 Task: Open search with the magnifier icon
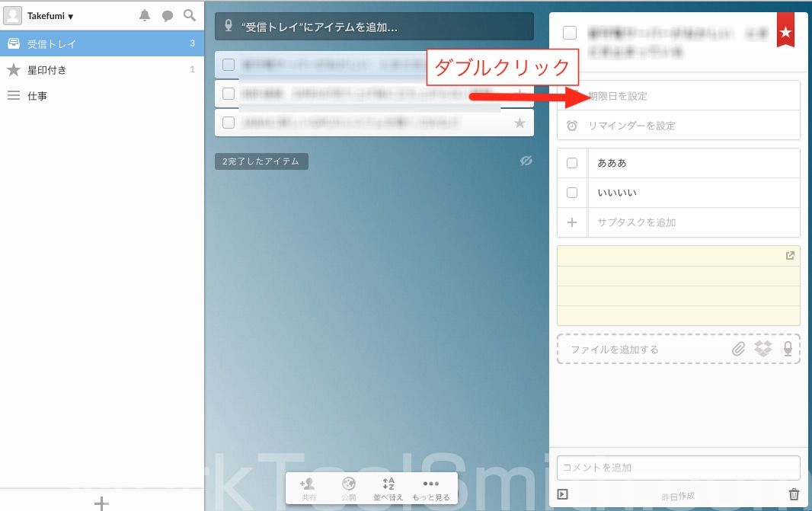tap(190, 15)
